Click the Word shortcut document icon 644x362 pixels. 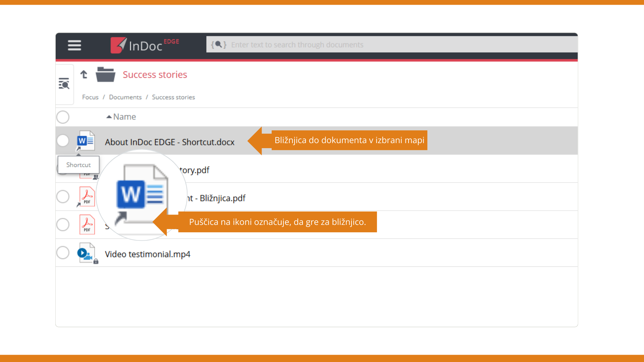click(x=86, y=141)
